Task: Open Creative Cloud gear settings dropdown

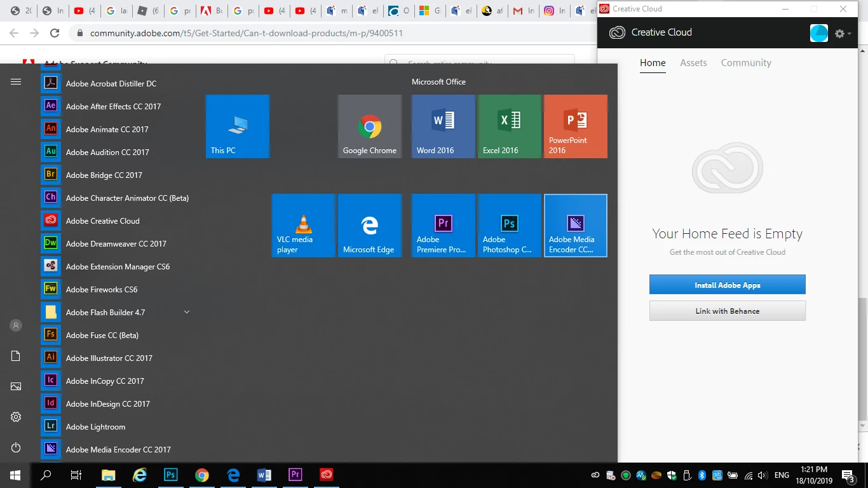Action: pos(843,33)
